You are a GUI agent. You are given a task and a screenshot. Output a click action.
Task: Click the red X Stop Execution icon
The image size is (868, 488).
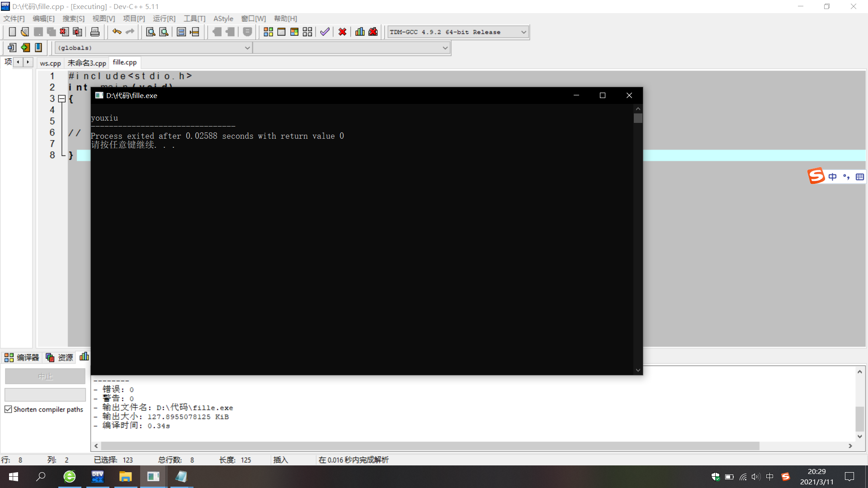coord(342,32)
